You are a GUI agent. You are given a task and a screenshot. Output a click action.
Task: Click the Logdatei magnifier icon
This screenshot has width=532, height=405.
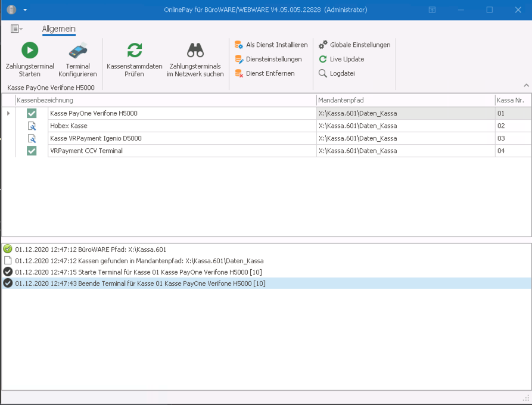coord(323,73)
